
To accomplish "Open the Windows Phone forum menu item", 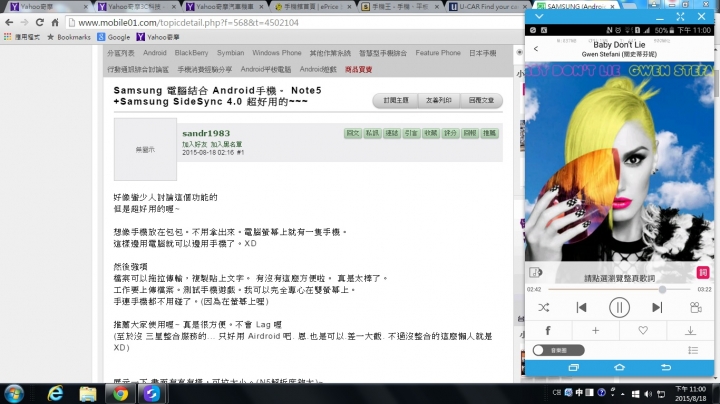I will 277,53.
